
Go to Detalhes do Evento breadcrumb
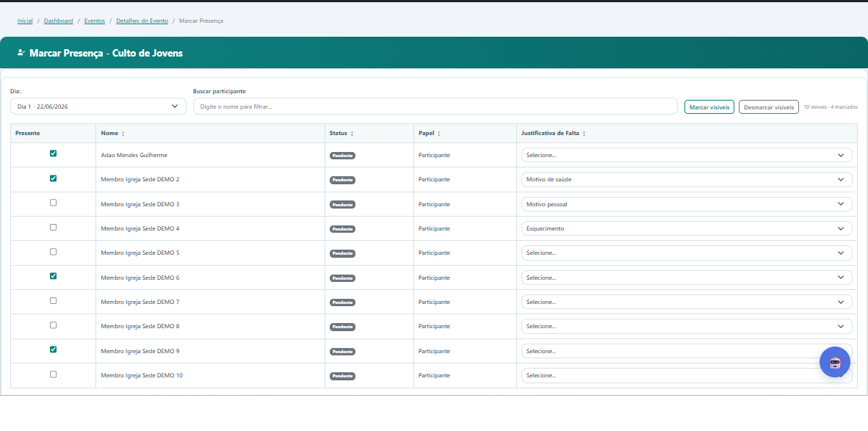pyautogui.click(x=142, y=21)
